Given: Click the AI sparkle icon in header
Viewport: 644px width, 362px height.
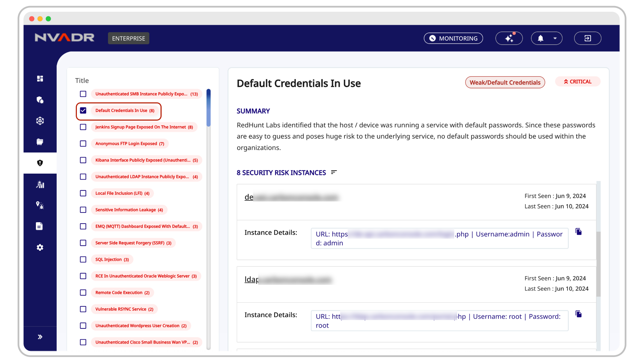Looking at the screenshot, I should click(509, 38).
